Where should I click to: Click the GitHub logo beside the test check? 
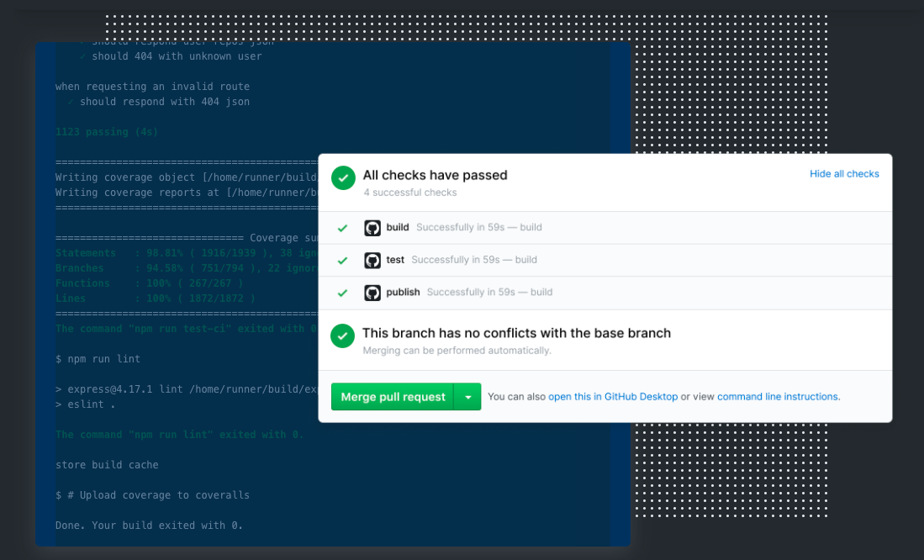372,261
